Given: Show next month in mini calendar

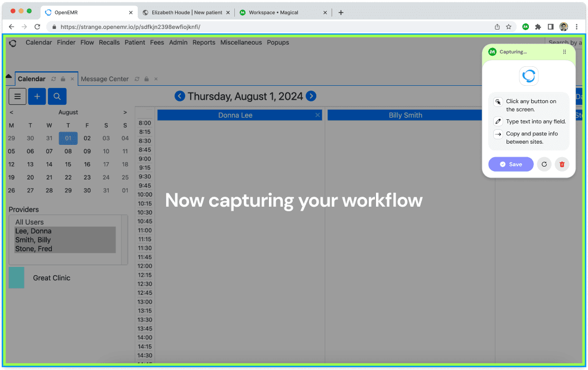Looking at the screenshot, I should 125,113.
